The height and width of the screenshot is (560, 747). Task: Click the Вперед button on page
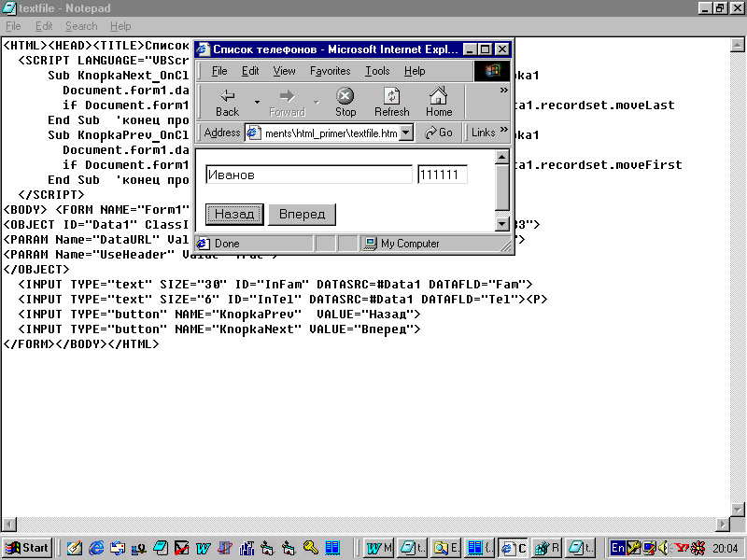coord(302,215)
